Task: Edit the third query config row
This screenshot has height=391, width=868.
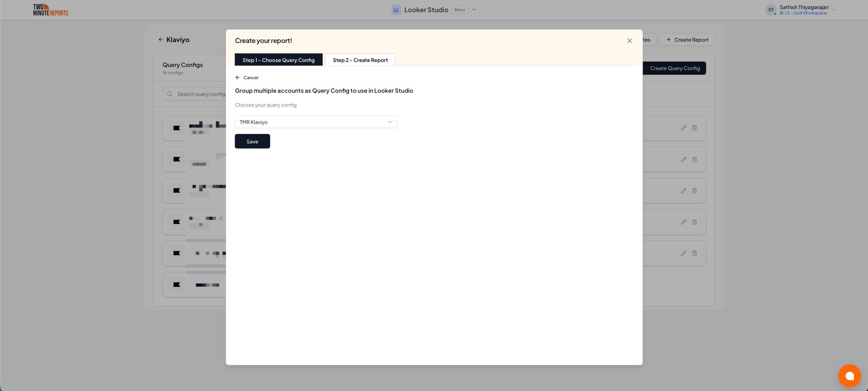Action: tap(683, 191)
